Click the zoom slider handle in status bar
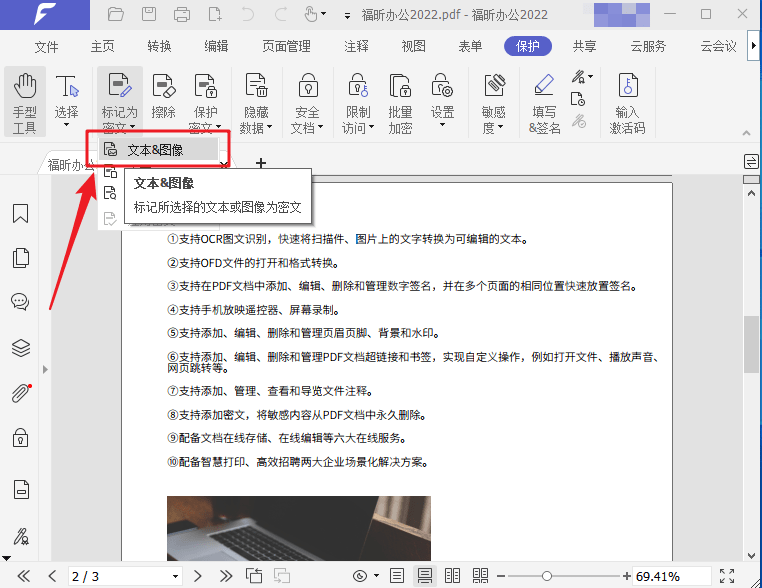 [x=547, y=576]
